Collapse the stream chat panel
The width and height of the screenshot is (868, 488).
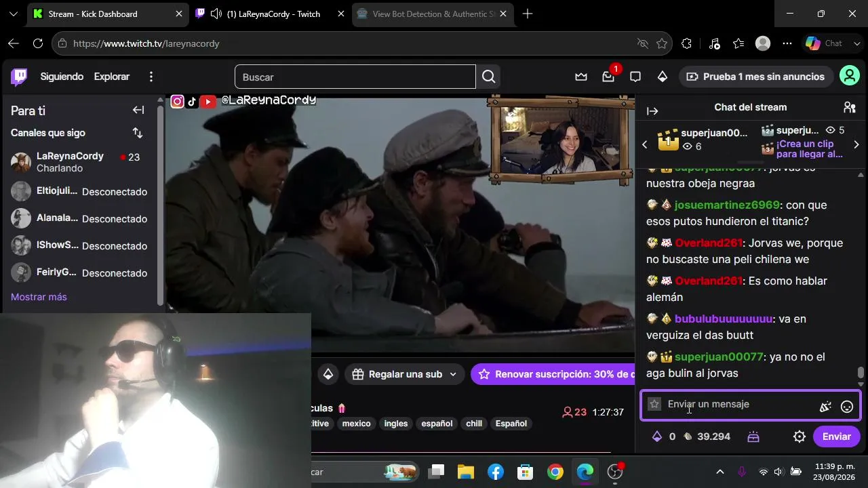(x=652, y=111)
